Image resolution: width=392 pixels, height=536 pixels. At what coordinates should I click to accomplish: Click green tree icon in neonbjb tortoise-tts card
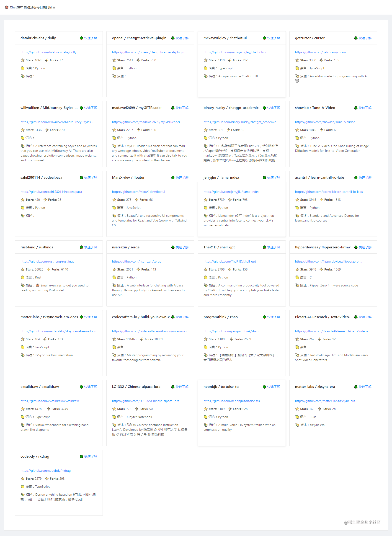pos(264,387)
